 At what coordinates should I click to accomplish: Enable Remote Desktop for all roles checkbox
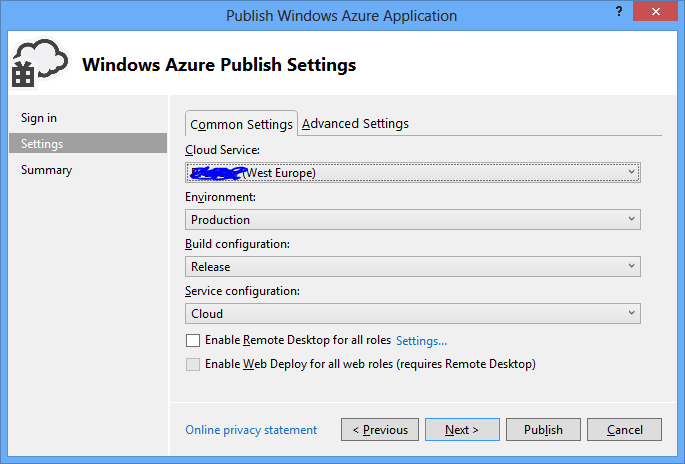pos(193,340)
